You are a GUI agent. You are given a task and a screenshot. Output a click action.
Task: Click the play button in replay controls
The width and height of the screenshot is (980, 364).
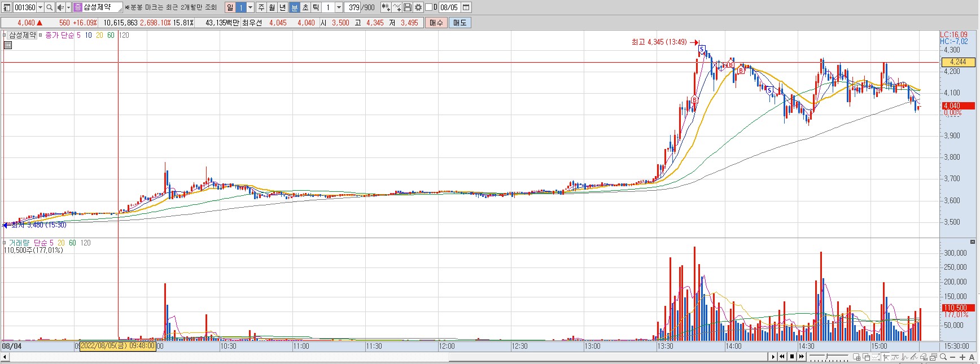(773, 357)
